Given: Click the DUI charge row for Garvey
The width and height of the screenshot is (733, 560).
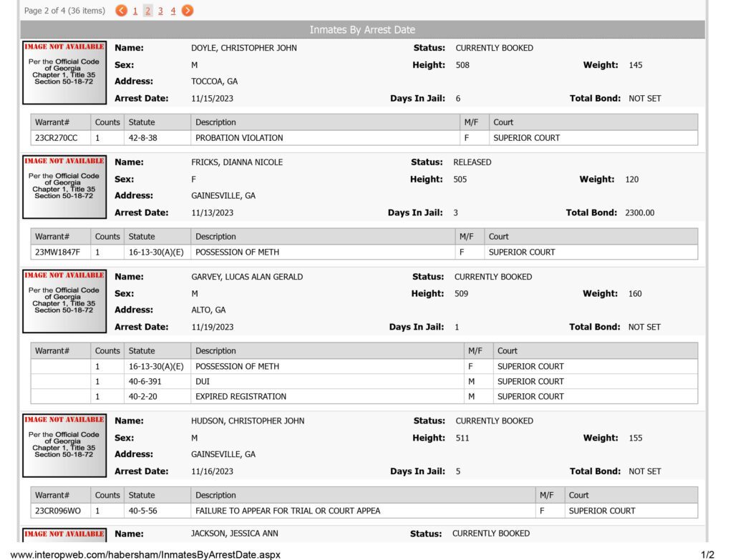Looking at the screenshot, I should [364, 382].
